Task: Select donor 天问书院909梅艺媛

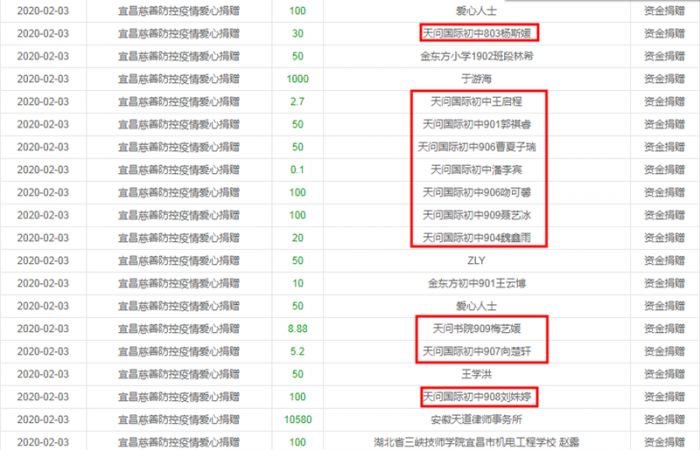Action: (x=476, y=328)
